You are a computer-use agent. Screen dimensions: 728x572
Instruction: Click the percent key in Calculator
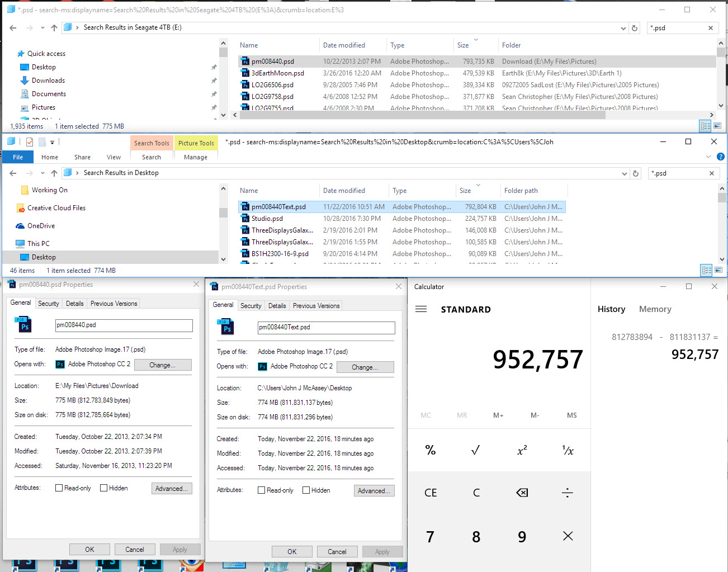point(431,450)
